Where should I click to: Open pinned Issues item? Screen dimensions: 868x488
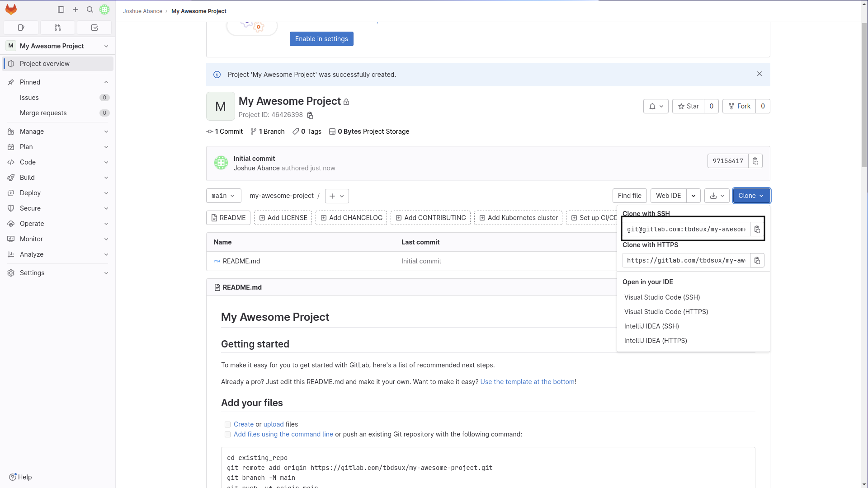coord(58,98)
